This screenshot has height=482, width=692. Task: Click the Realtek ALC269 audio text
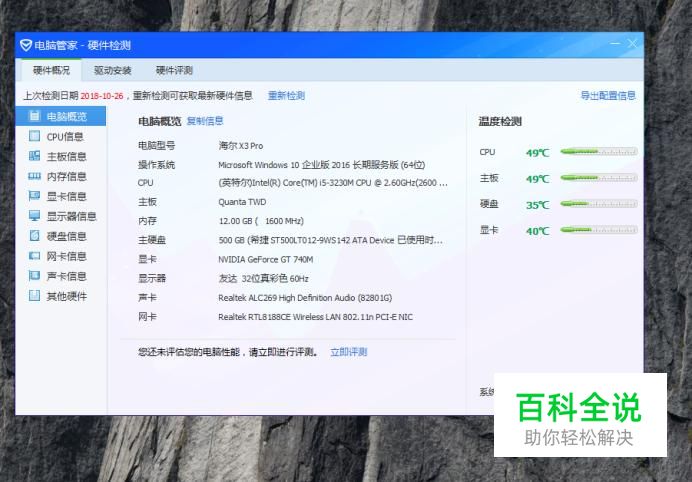(x=305, y=298)
